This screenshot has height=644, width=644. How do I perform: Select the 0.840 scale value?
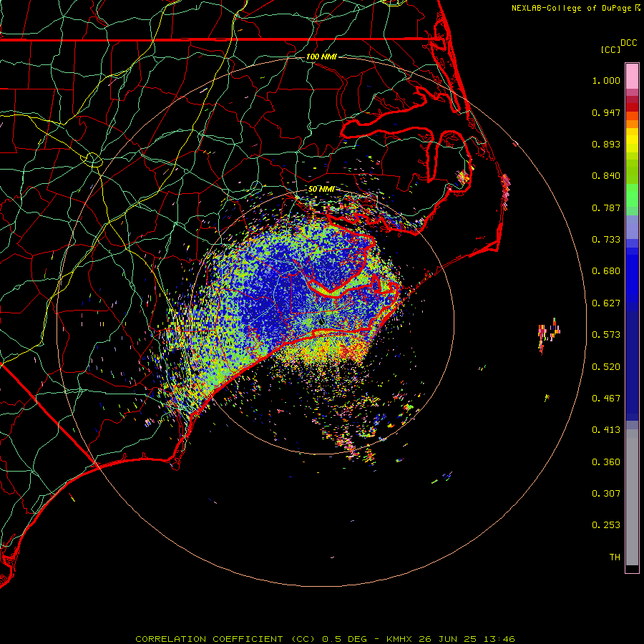tap(606, 176)
